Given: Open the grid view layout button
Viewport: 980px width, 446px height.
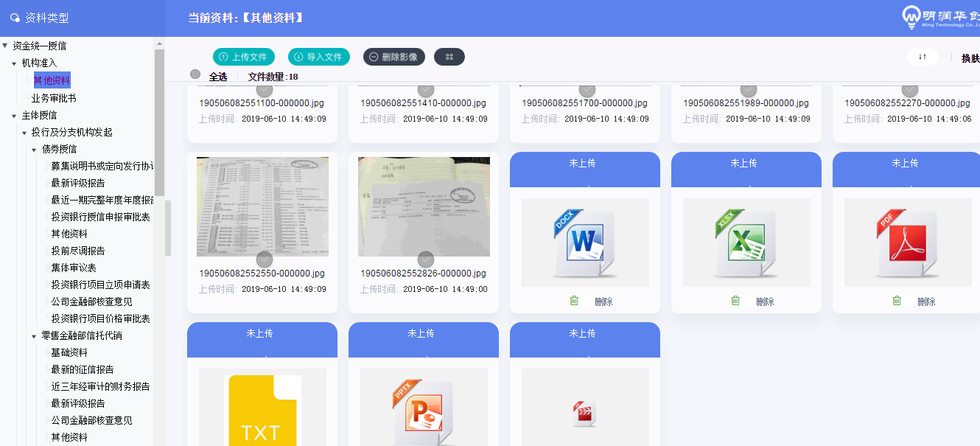Looking at the screenshot, I should [449, 57].
